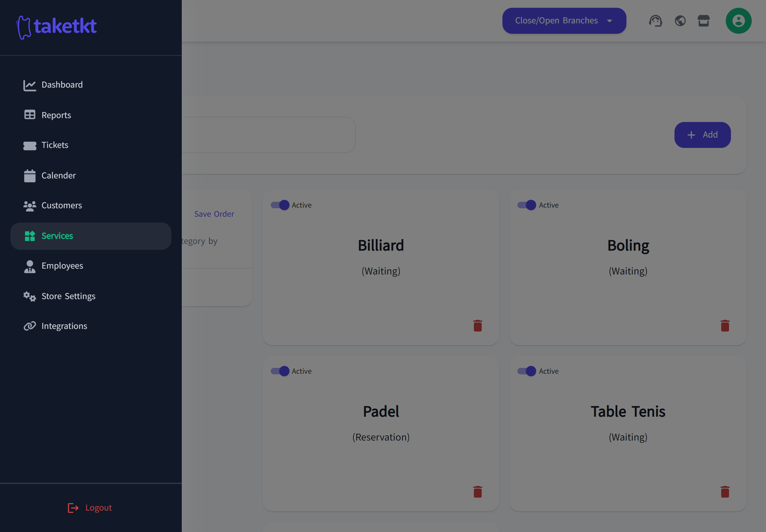Viewport: 766px width, 532px height.
Task: Open the Billiard service title
Action: click(381, 245)
